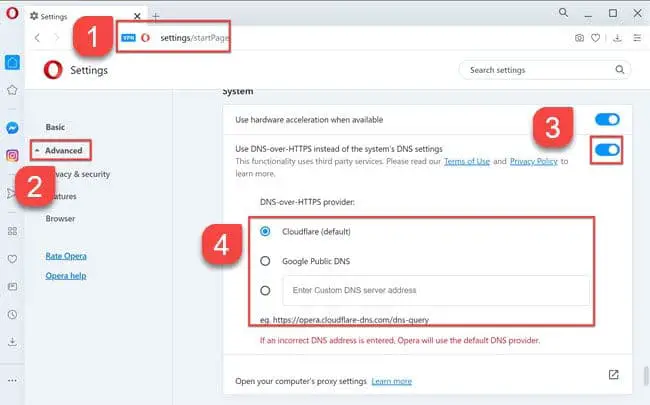Image resolution: width=650 pixels, height=405 pixels.
Task: Click the VPN badge in address bar
Action: coord(129,38)
